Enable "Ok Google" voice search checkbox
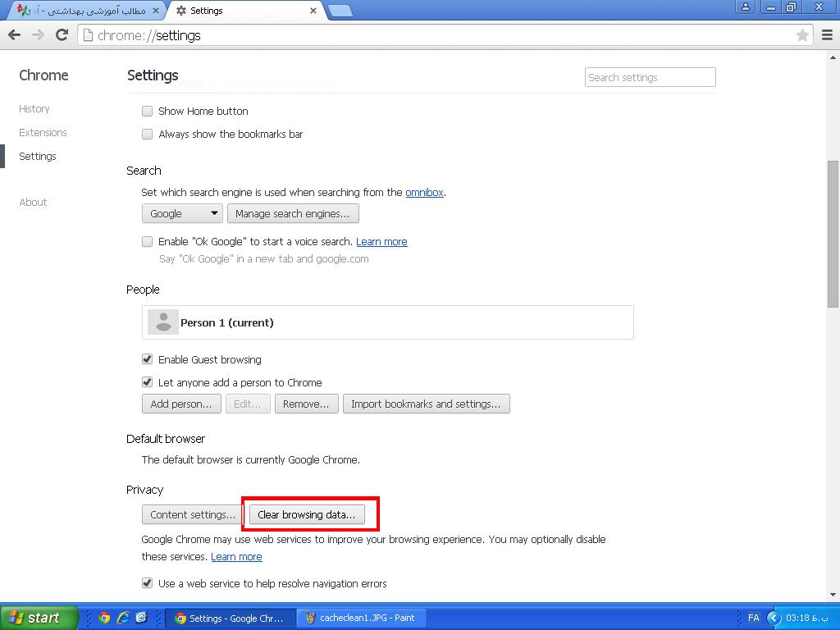 [x=148, y=242]
